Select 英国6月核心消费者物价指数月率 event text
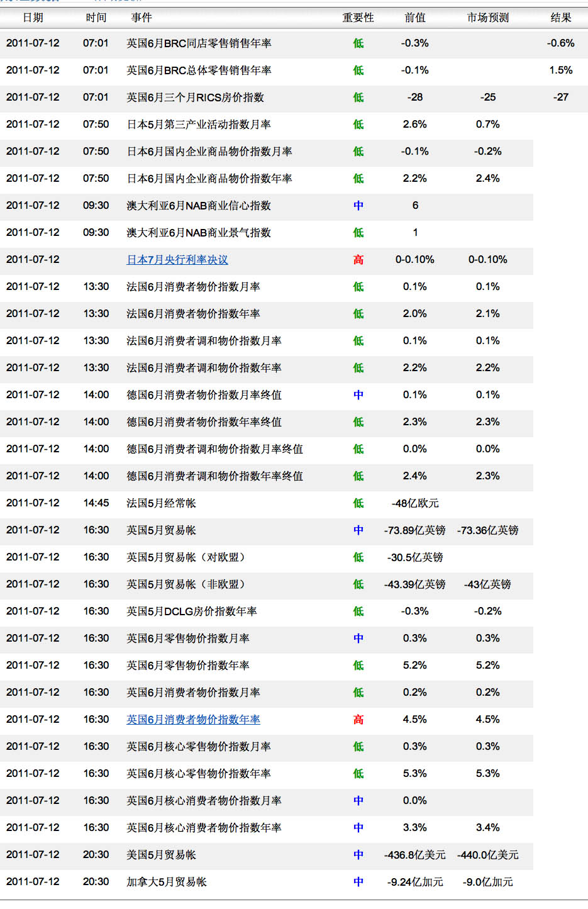The image size is (588, 909). pyautogui.click(x=204, y=801)
